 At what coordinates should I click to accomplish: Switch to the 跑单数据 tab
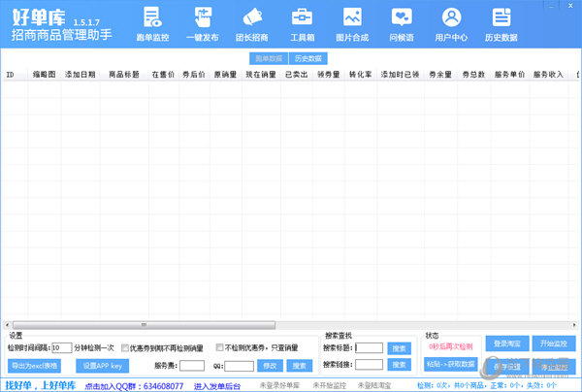tap(269, 58)
